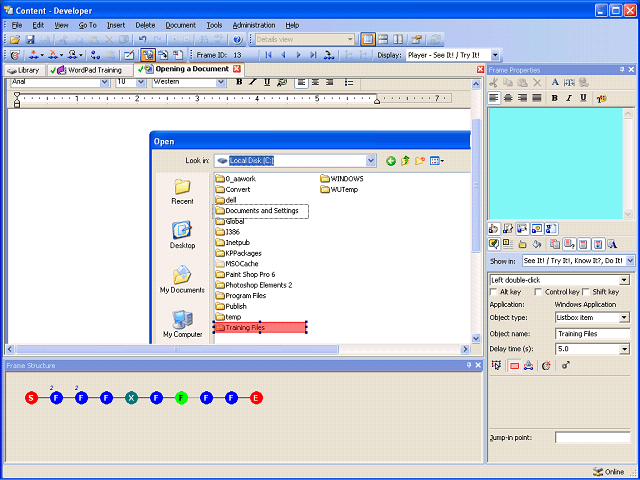Close the Opening a Document tab
The image size is (640, 480).
pos(237,69)
